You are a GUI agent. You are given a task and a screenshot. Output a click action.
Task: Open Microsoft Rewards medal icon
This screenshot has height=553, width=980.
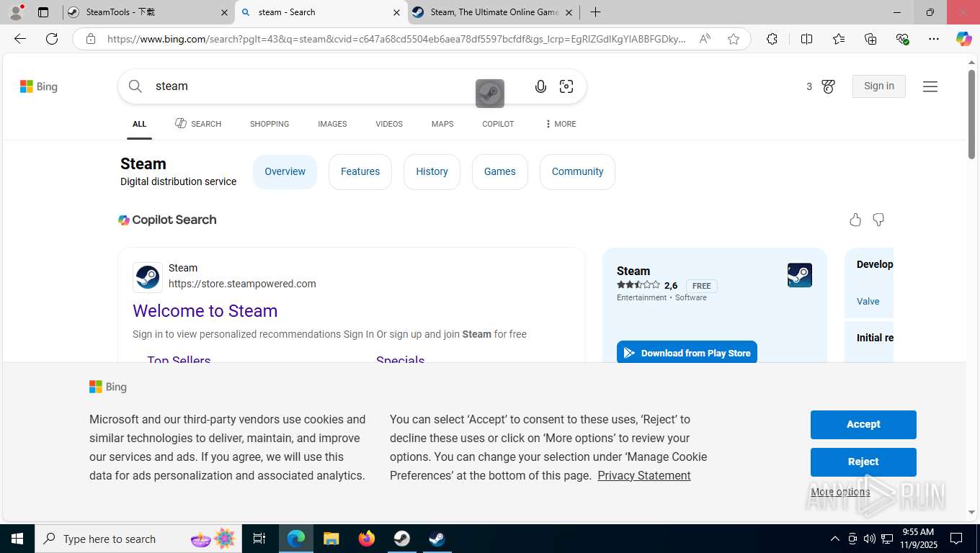[x=828, y=86]
